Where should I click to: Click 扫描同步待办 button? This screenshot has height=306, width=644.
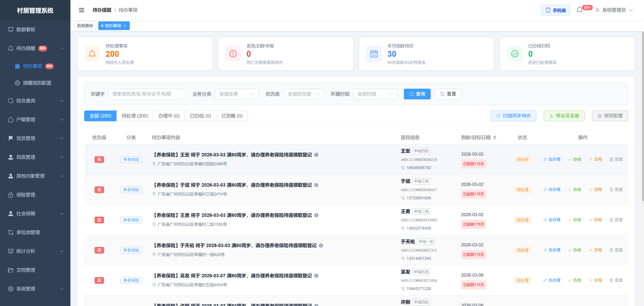coord(514,116)
